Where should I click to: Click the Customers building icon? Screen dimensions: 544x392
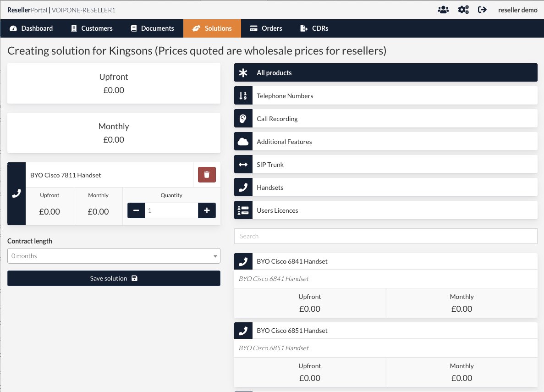(74, 28)
